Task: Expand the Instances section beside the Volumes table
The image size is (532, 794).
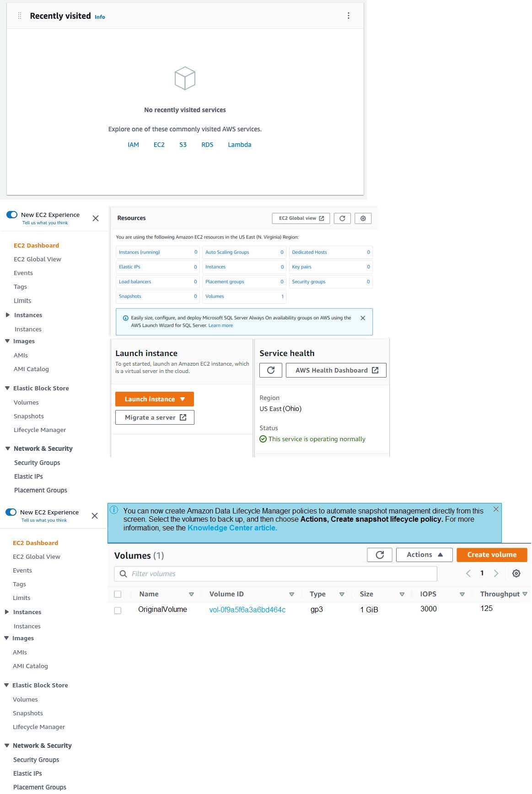Action: pos(6,612)
